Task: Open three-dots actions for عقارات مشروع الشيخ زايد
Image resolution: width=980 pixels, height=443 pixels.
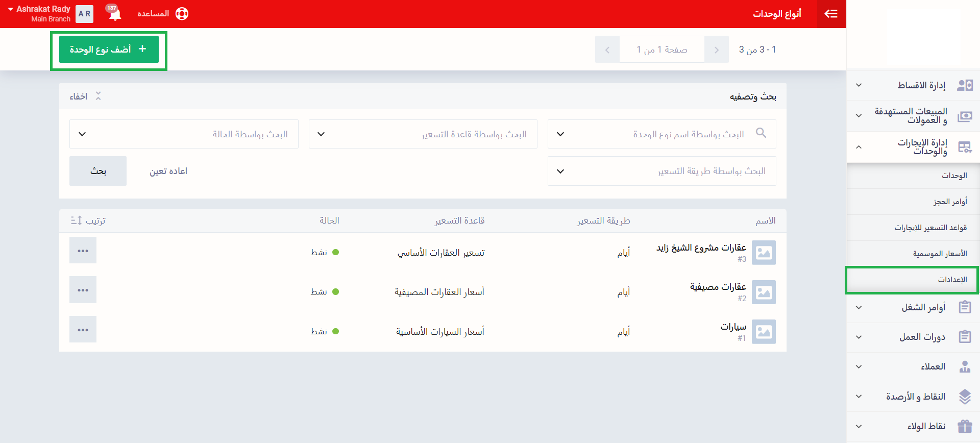Action: [x=83, y=251]
